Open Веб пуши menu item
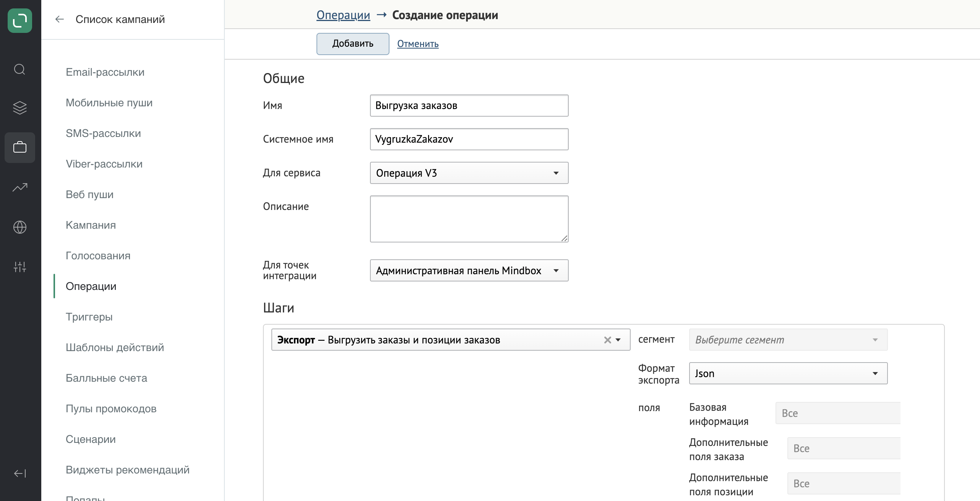 click(x=89, y=194)
